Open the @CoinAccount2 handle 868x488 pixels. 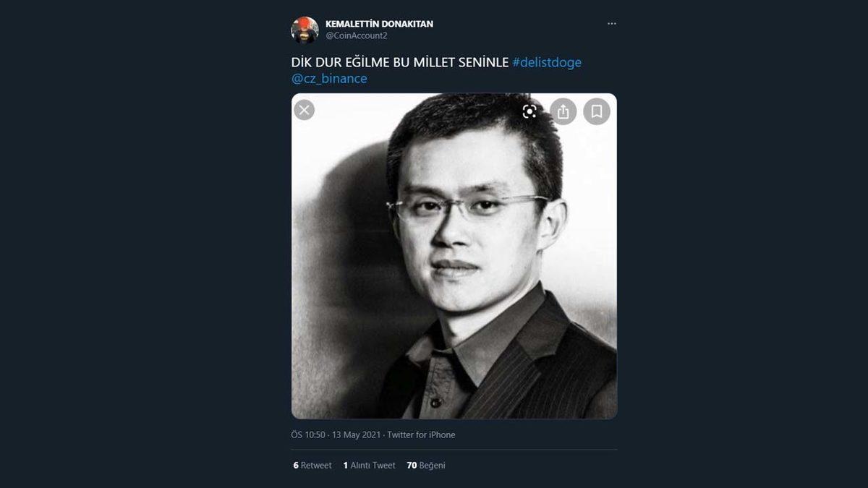356,35
